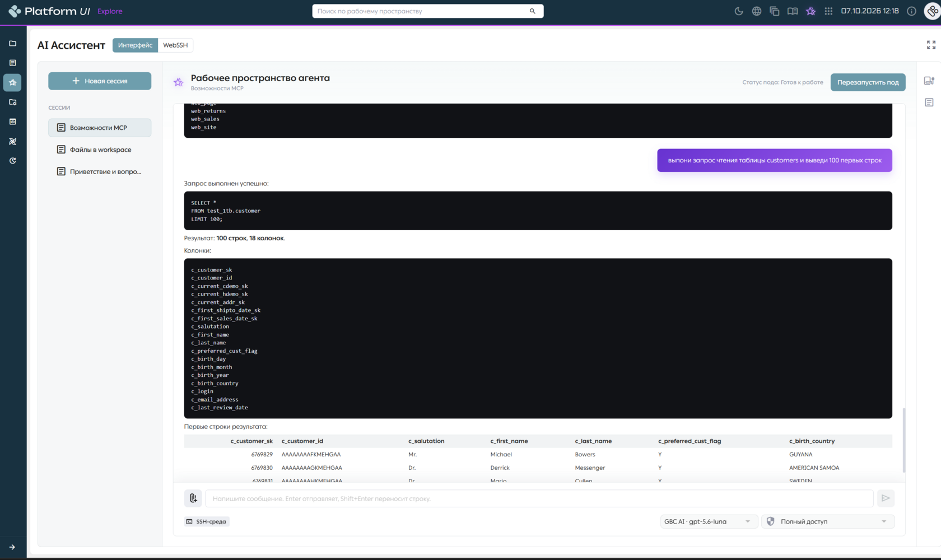This screenshot has width=941, height=560.
Task: Click the c_customer_id column header
Action: pos(302,441)
